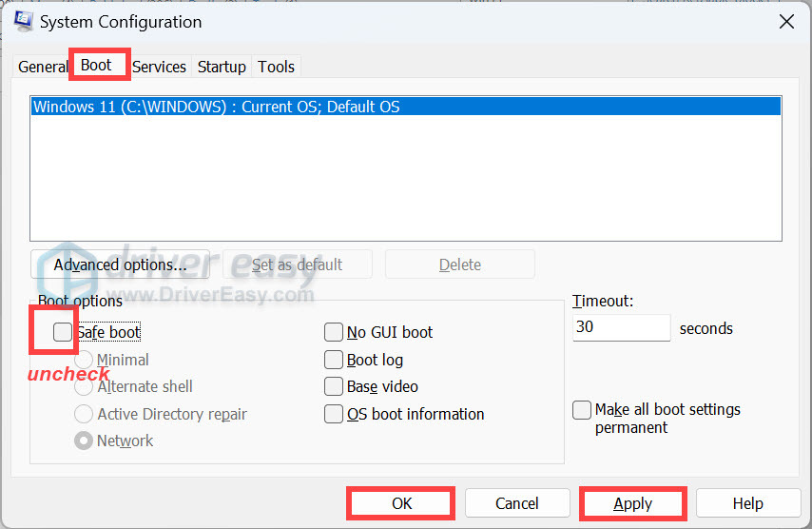The image size is (812, 529).
Task: Switch to the General tab
Action: pos(43,67)
